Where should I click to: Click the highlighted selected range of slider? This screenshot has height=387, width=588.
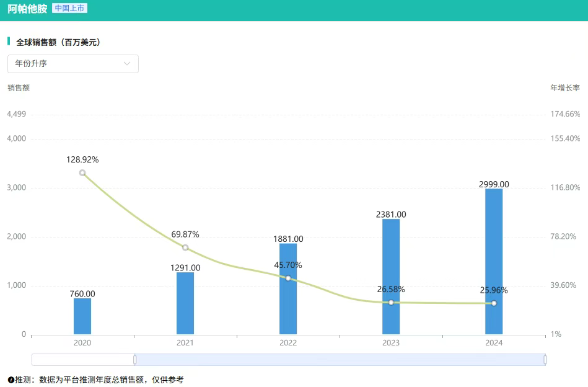pos(340,360)
